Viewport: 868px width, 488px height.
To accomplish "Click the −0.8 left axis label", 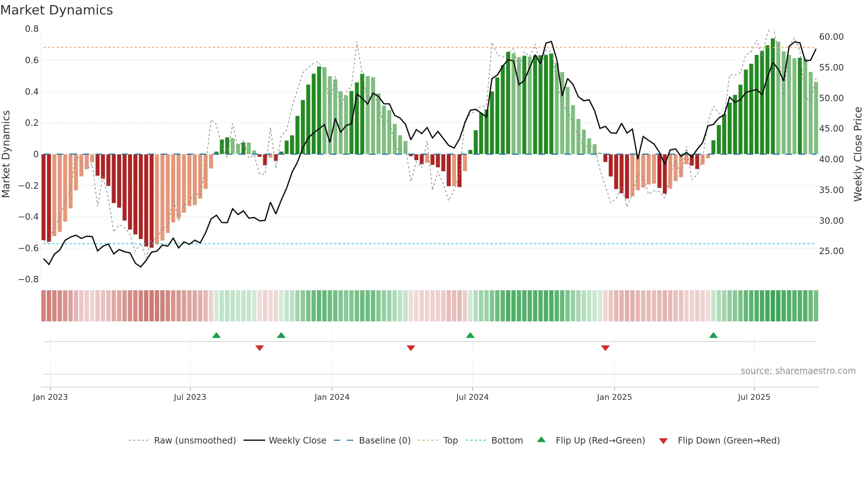I will tap(29, 279).
